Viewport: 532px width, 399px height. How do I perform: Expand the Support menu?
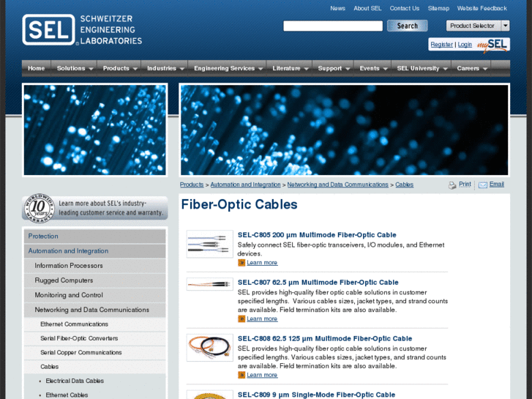333,68
